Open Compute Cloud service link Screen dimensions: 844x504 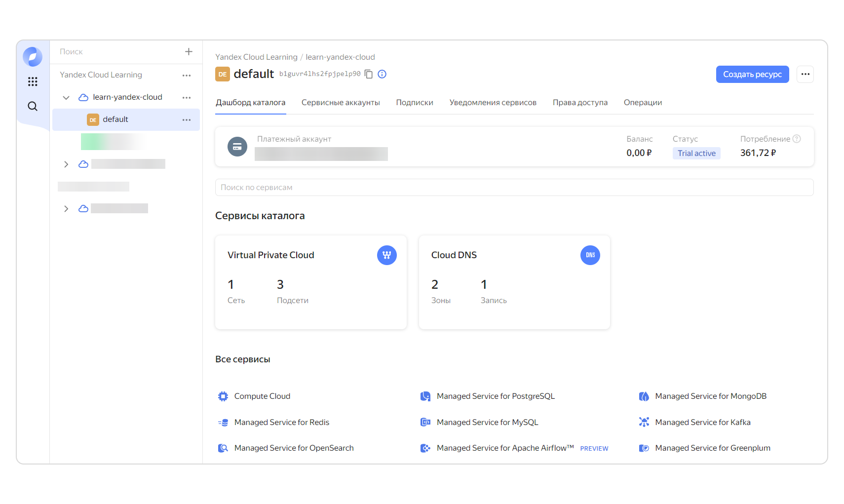pyautogui.click(x=262, y=396)
